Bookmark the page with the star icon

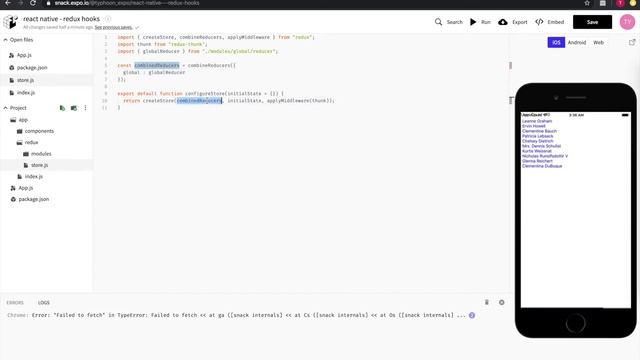587,3
